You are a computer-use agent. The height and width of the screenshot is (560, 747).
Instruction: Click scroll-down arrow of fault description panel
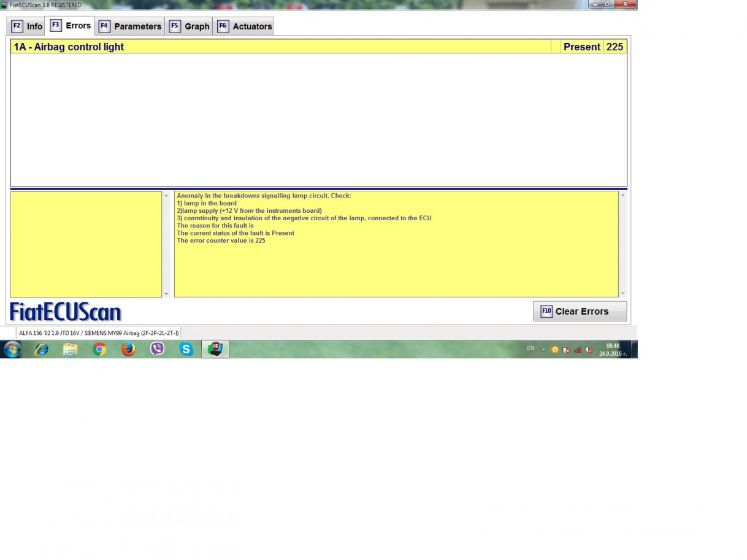623,294
